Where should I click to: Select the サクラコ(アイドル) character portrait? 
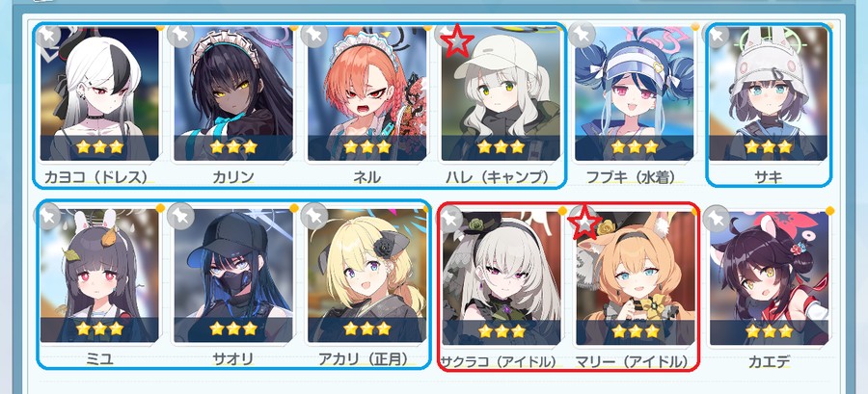pyautogui.click(x=501, y=277)
